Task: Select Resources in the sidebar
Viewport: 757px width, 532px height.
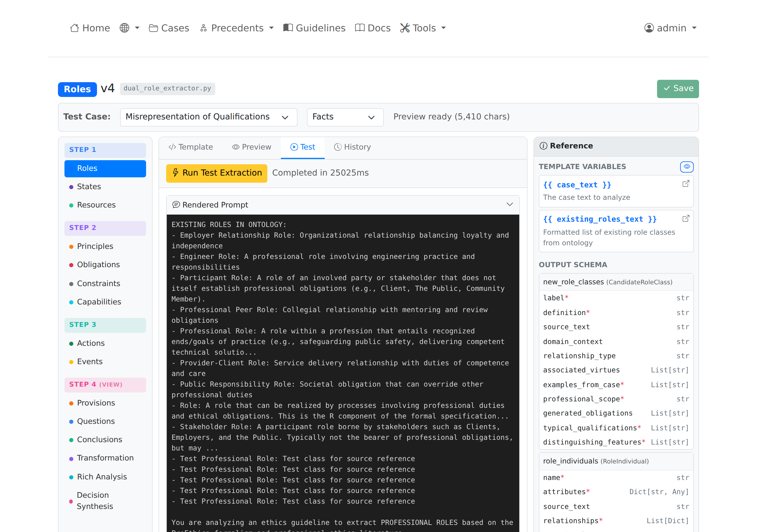Action: coord(105,205)
